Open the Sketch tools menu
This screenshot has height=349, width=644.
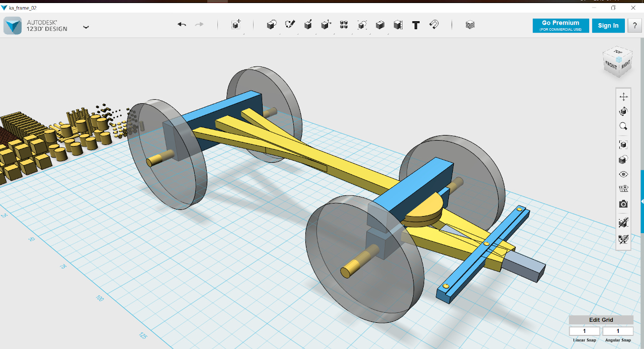pos(290,25)
